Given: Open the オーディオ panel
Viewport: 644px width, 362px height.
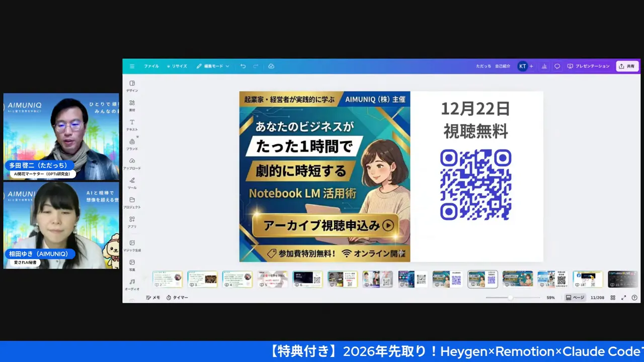Looking at the screenshot, I should (x=132, y=285).
